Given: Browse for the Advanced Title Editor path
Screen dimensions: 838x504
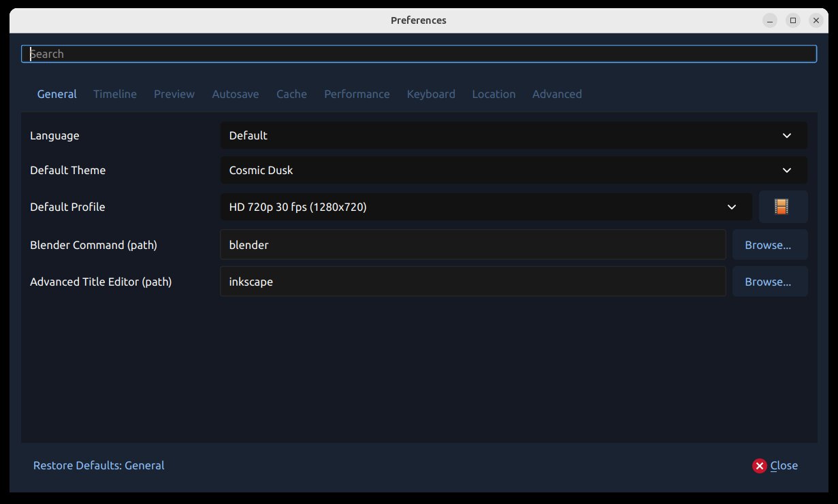Looking at the screenshot, I should [769, 282].
